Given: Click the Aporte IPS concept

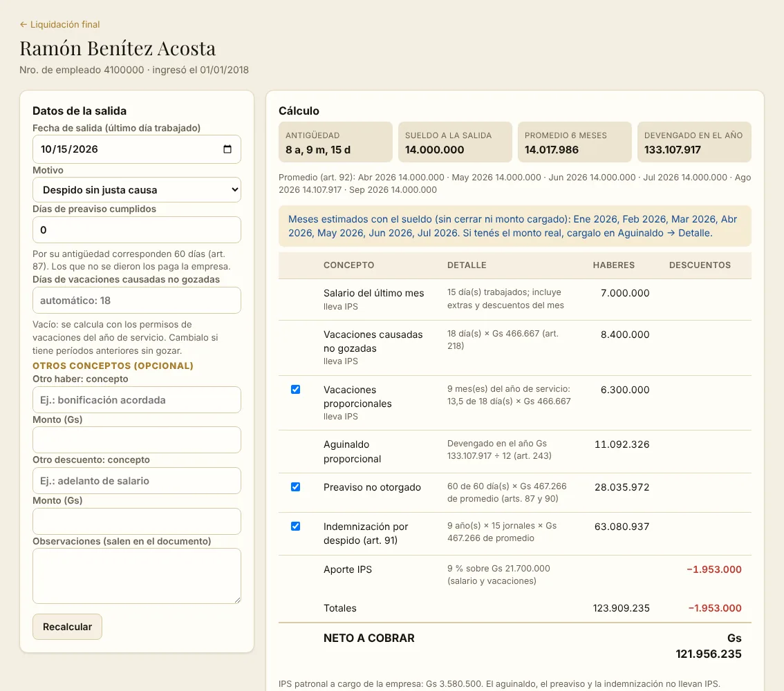Looking at the screenshot, I should (348, 569).
